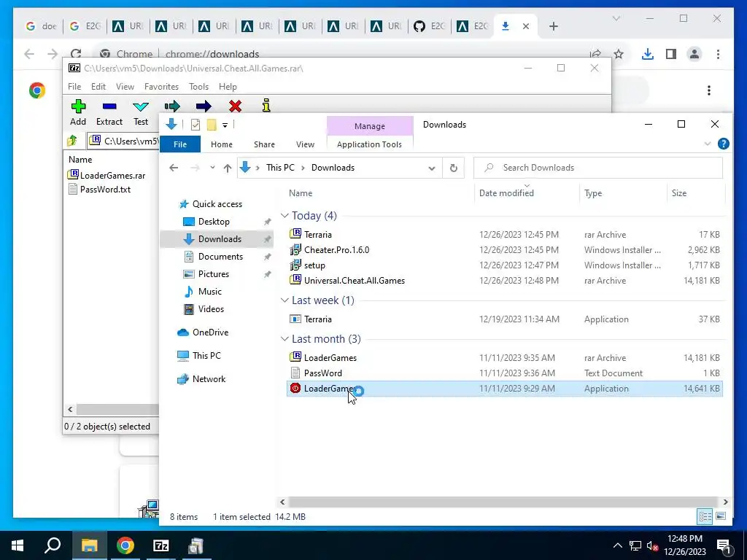Open Music in the navigation pane
Image resolution: width=747 pixels, height=560 pixels.
[x=209, y=292]
